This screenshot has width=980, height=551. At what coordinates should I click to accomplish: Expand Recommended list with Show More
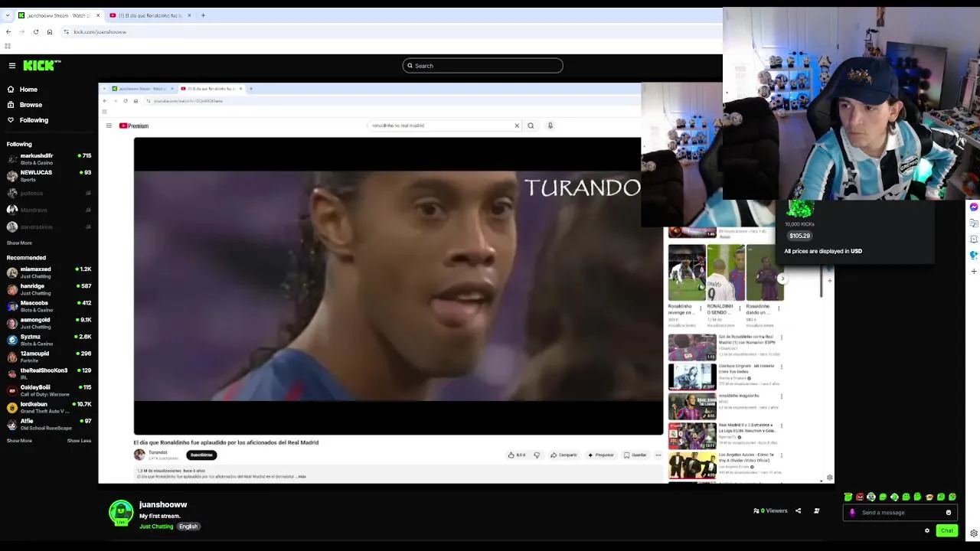point(19,441)
